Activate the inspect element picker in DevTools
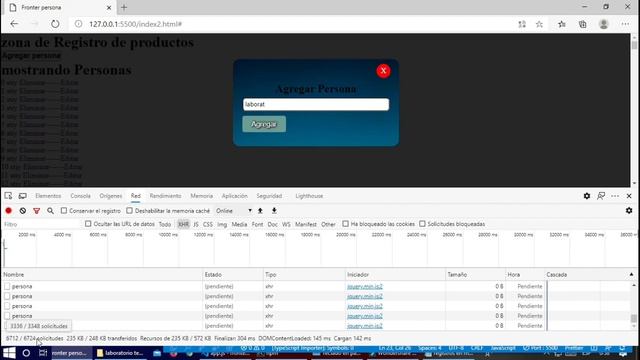This screenshot has height=360, width=640. click(8, 196)
